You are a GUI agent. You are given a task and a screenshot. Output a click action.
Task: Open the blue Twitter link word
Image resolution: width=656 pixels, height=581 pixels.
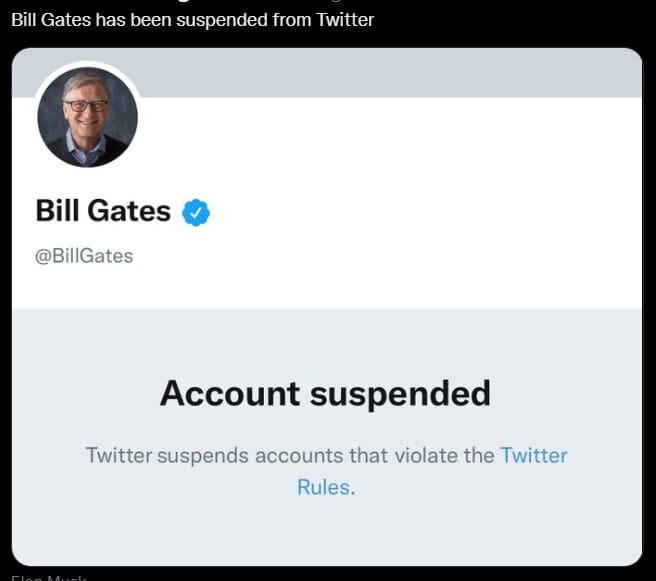click(x=534, y=455)
